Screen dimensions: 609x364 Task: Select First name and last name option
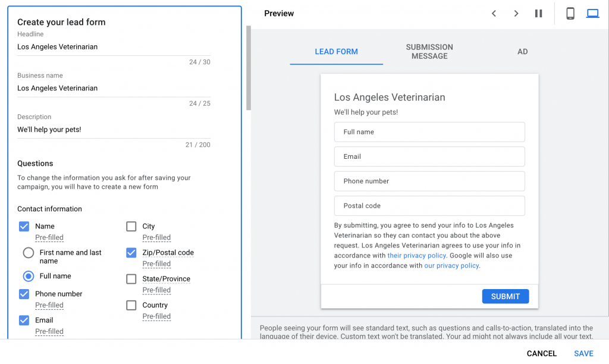click(x=29, y=253)
